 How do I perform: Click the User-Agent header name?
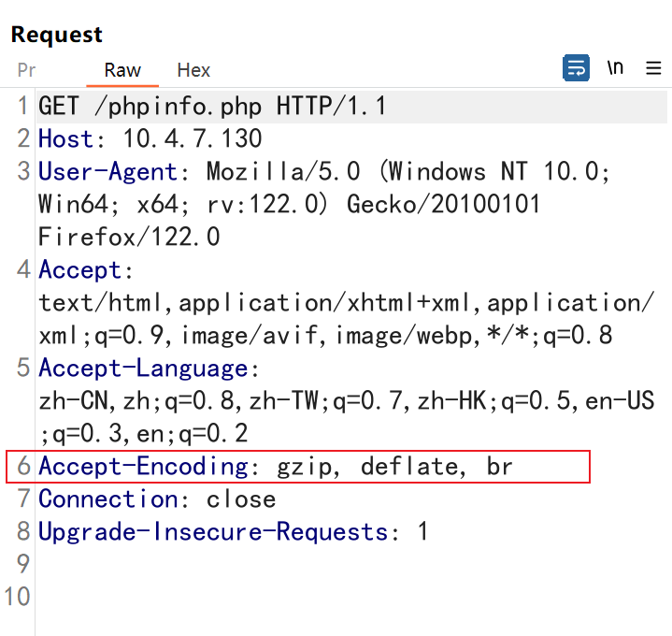point(107,171)
